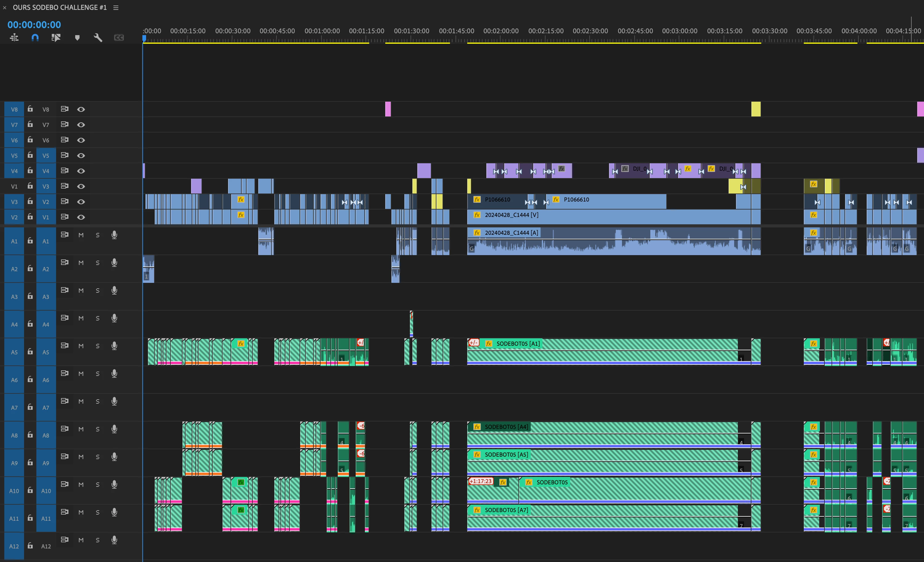Click the Add Marker icon
Viewport: 924px width, 562px height.
pyautogui.click(x=77, y=38)
